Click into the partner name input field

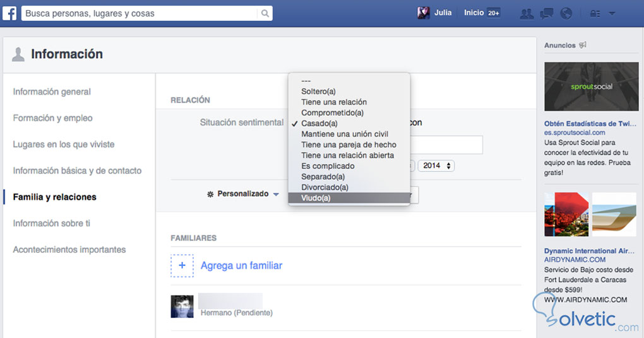(446, 145)
